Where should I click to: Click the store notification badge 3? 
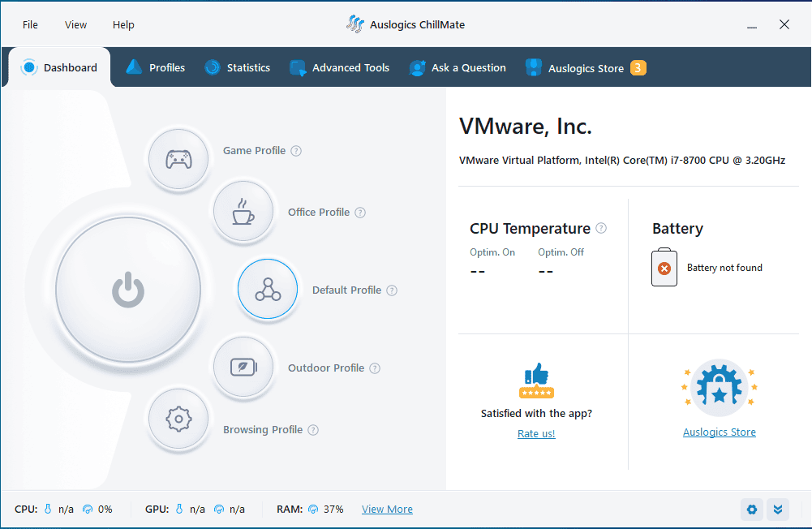pos(638,68)
